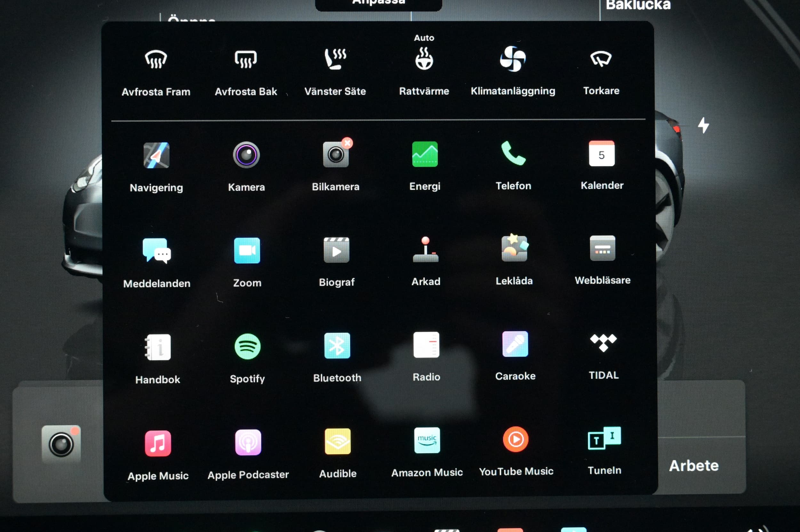The height and width of the screenshot is (532, 800).
Task: Open the Leklåda toybox app
Action: tap(515, 248)
